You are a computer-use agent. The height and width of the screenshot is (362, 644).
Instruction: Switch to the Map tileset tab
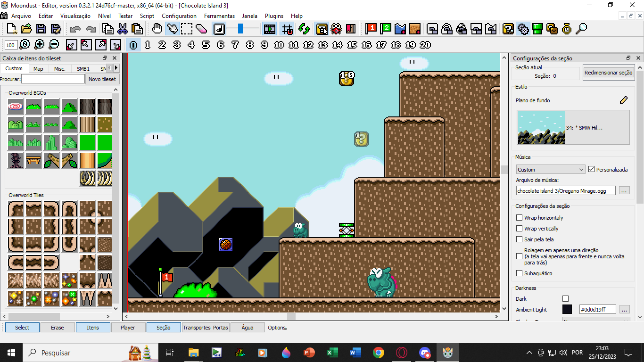[x=38, y=68]
